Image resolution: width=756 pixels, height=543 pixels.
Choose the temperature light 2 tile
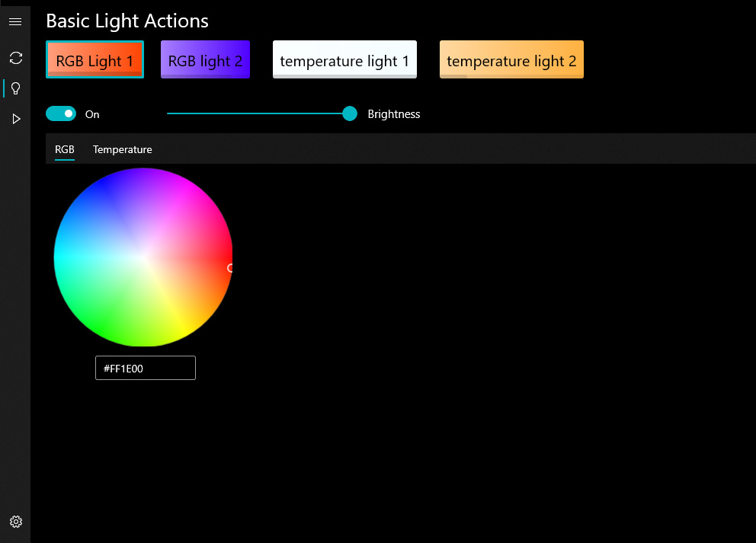511,60
